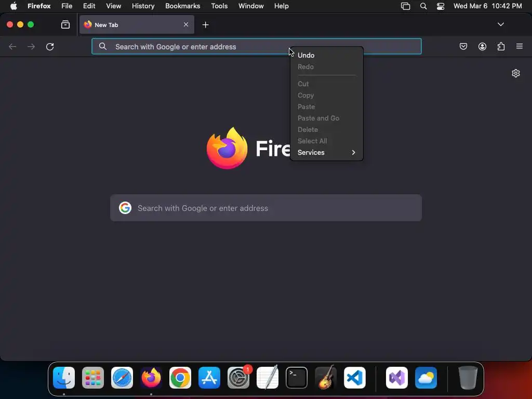532x399 pixels.
Task: Go forward one page arrow
Action: (31, 46)
